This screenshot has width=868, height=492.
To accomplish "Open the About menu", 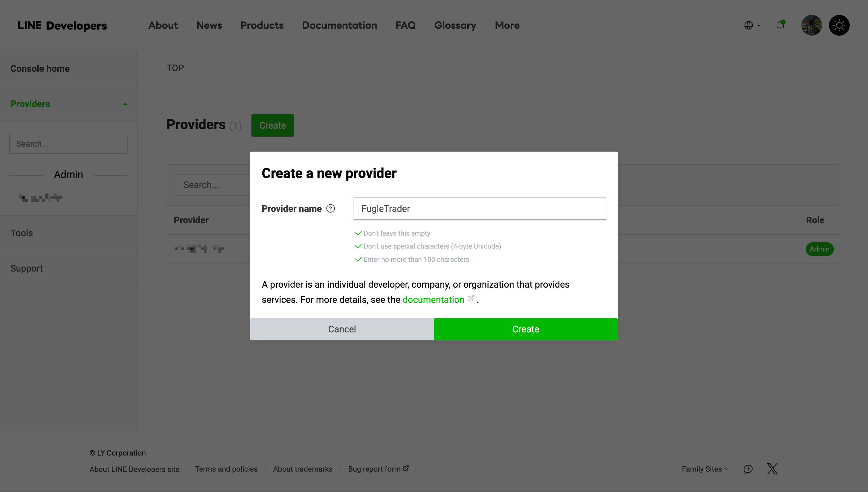I will 163,25.
